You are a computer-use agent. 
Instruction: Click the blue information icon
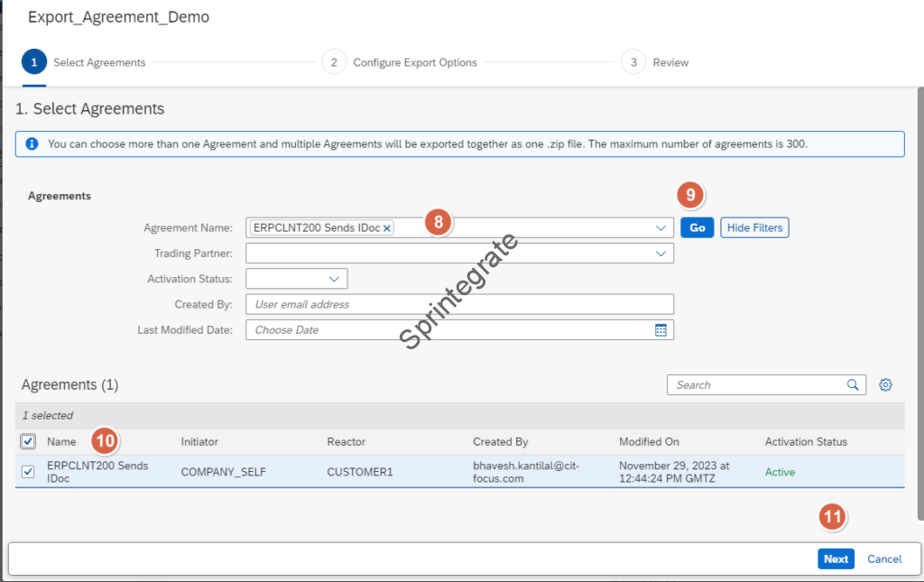(32, 144)
